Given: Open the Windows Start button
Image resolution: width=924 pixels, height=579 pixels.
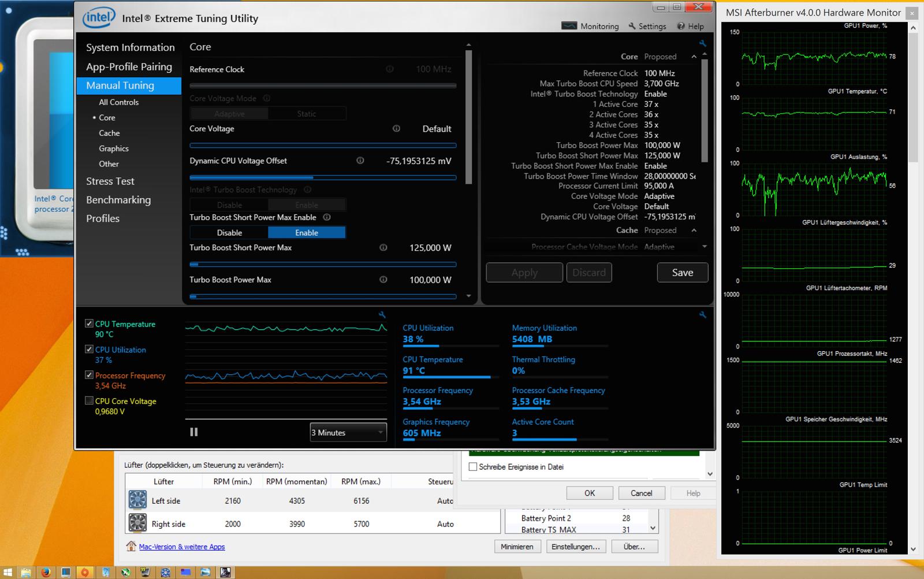Looking at the screenshot, I should (x=6, y=573).
